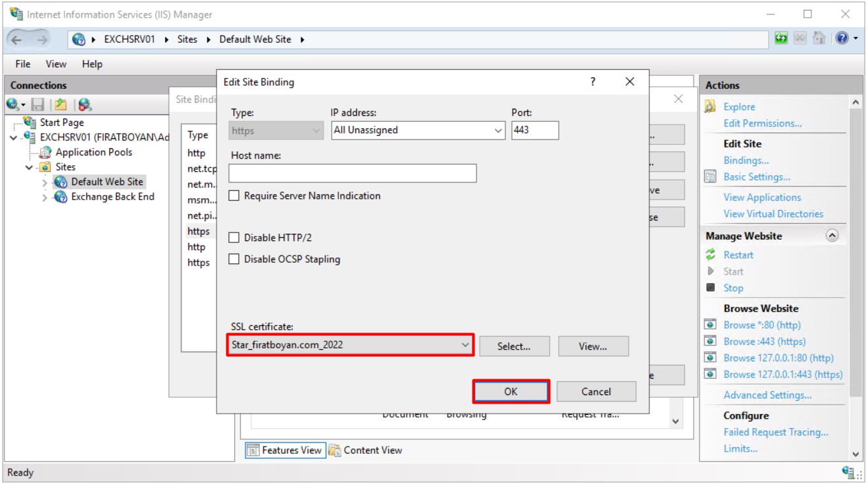
Task: Check the Disable HTTP/2 box
Action: point(234,238)
